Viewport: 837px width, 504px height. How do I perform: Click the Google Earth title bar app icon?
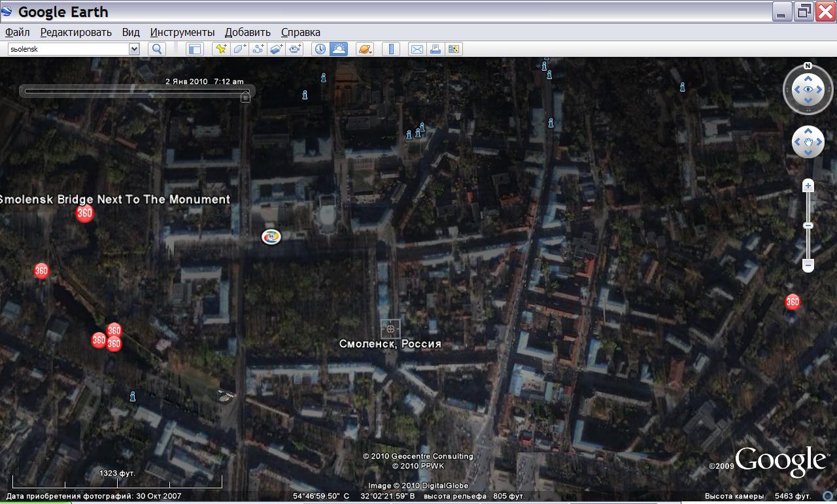tap(7, 12)
